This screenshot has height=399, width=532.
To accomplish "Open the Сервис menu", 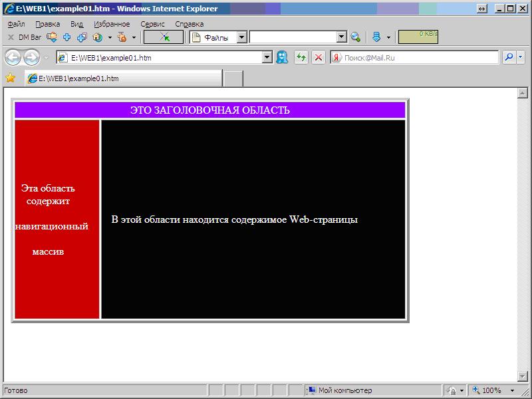I will click(x=153, y=24).
